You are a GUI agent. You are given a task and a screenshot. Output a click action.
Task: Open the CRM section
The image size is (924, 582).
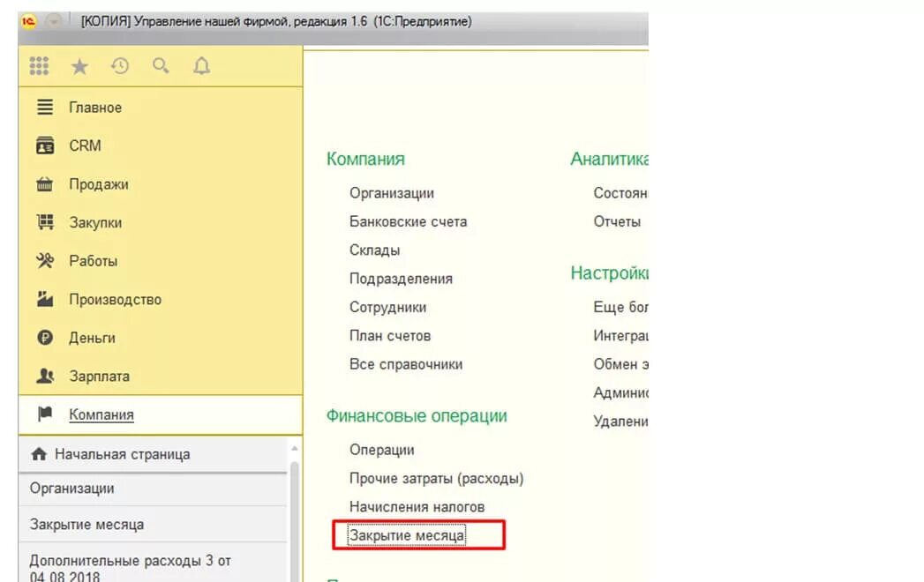(x=85, y=145)
